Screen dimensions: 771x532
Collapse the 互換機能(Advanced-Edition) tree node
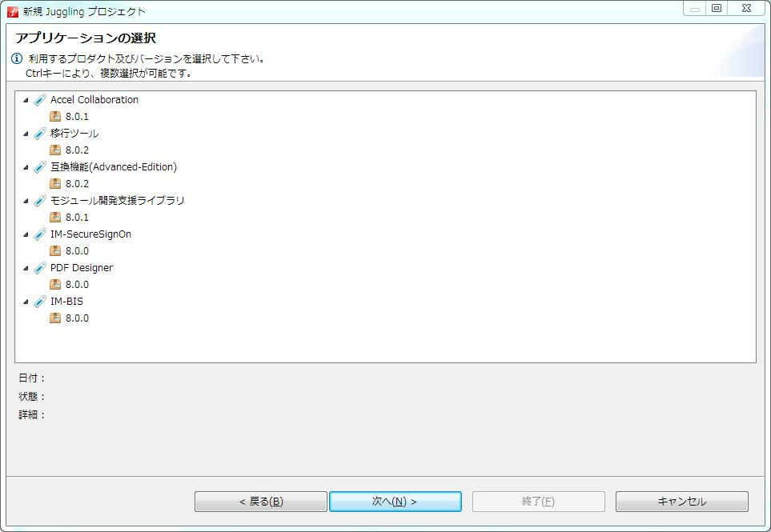click(26, 167)
